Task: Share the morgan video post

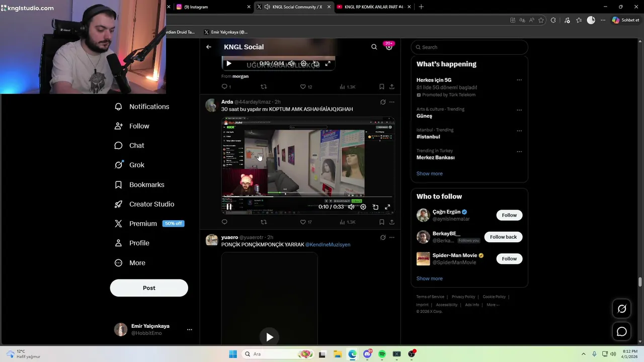Action: [392, 86]
